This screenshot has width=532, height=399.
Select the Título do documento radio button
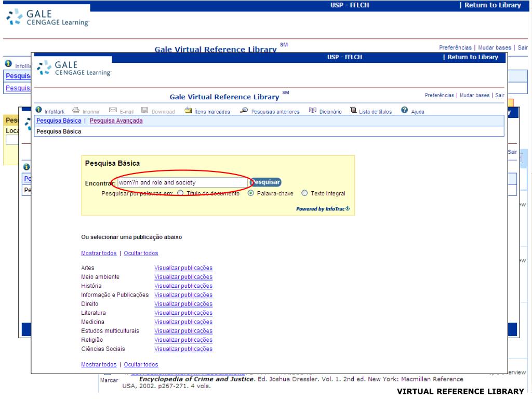point(180,193)
